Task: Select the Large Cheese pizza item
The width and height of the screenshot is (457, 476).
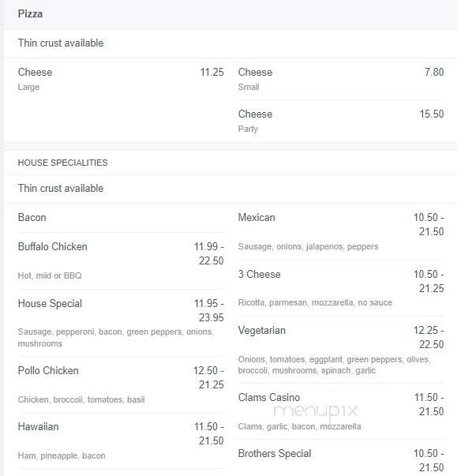Action: (121, 79)
